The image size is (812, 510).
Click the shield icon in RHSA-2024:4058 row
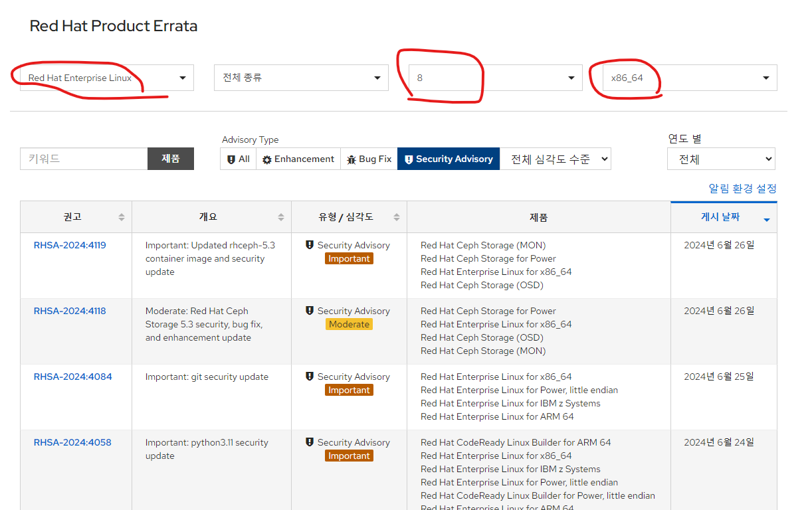pyautogui.click(x=310, y=442)
